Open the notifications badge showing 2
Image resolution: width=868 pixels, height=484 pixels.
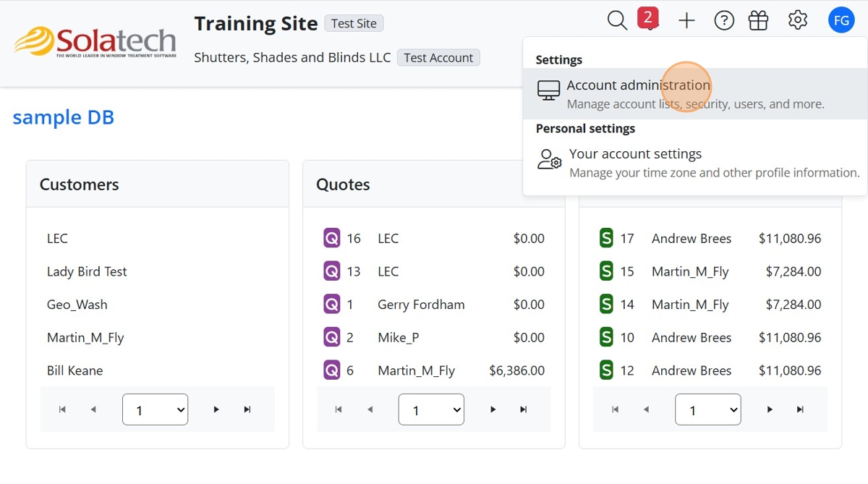[648, 19]
